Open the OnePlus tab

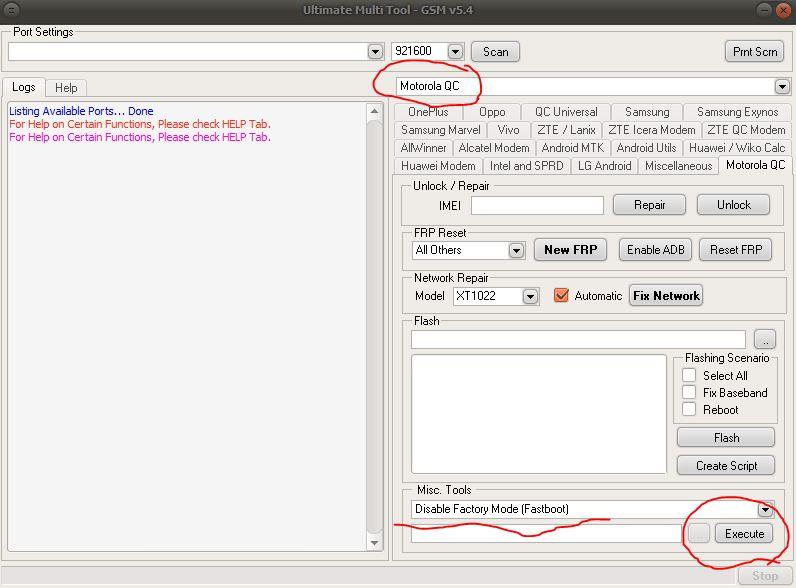428,112
